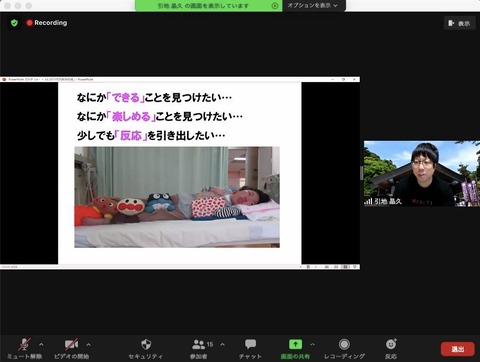Click slide text 少しでも「反応」を引き出したい
The height and width of the screenshot is (362, 480).
(151, 135)
